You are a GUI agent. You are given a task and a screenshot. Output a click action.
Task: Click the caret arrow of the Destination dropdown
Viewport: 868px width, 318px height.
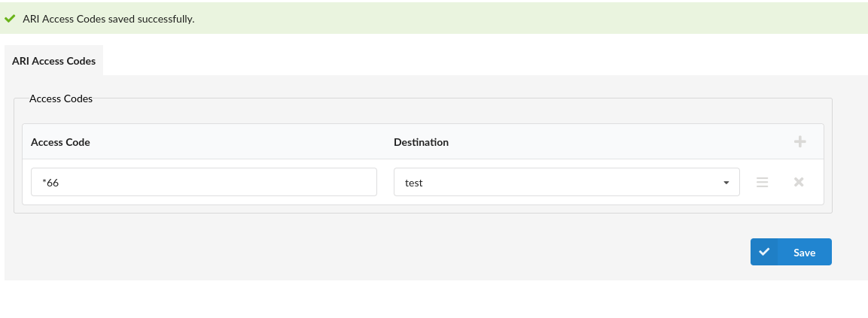click(x=726, y=183)
